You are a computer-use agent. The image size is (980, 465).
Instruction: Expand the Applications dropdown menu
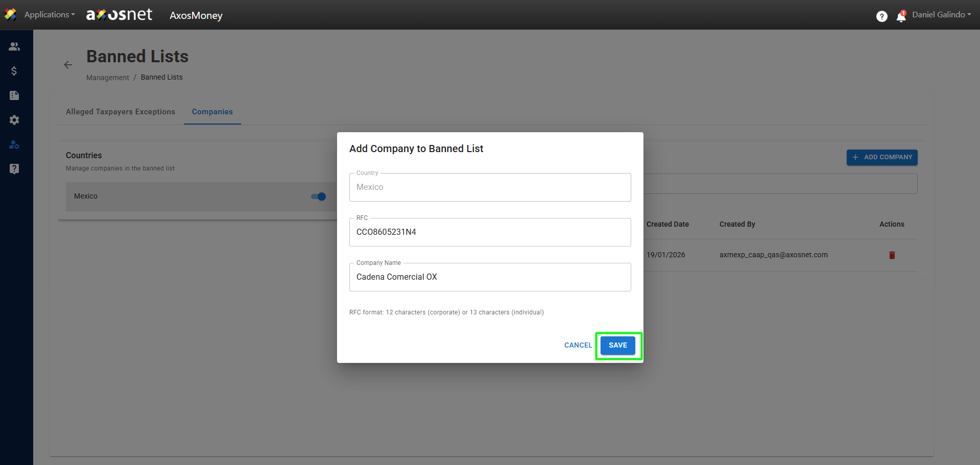point(49,15)
